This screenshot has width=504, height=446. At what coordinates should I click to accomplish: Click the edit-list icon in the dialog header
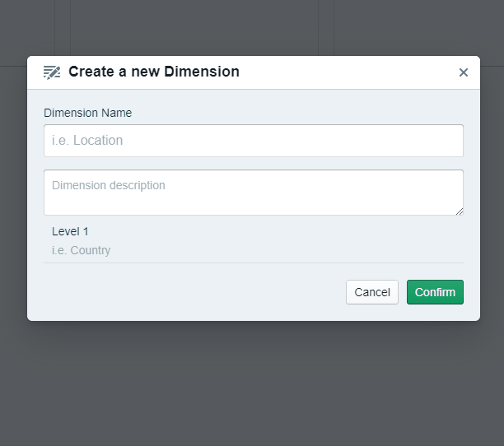[x=52, y=72]
